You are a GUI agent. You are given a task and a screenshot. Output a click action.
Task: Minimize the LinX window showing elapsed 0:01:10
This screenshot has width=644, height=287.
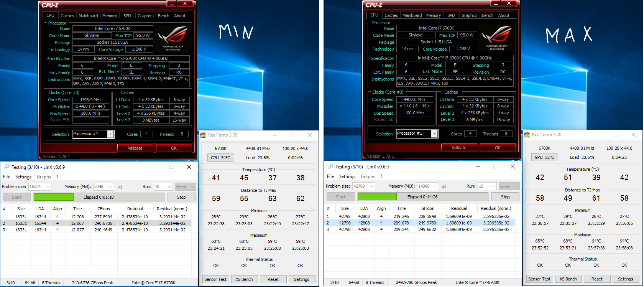point(154,167)
